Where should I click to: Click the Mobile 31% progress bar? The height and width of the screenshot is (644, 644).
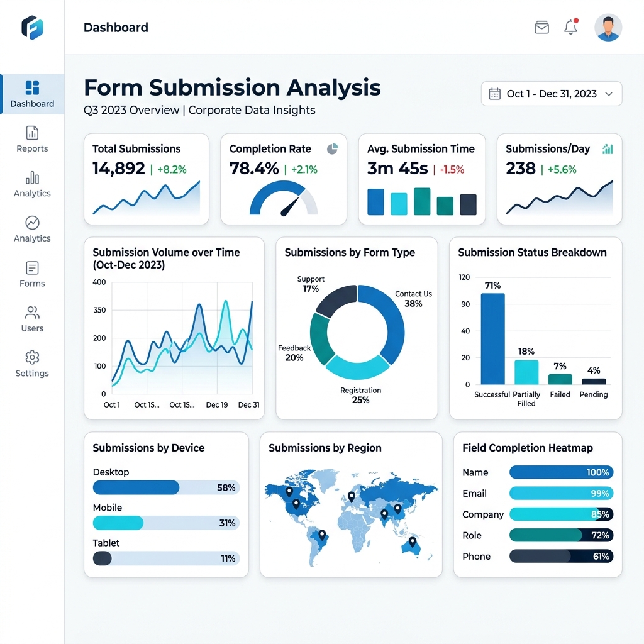point(166,523)
